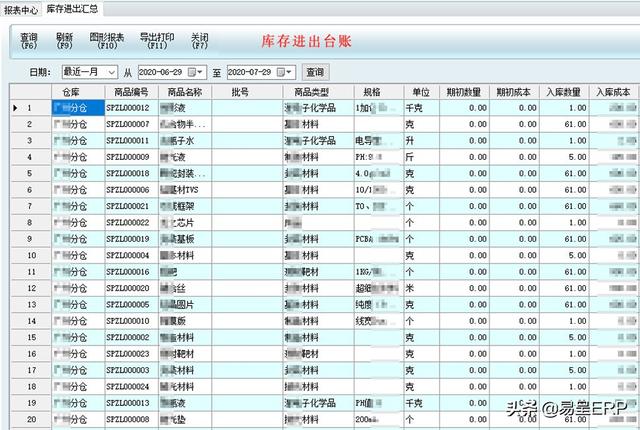Image resolution: width=640 pixels, height=430 pixels.
Task: Open 图形报表 (F10) chart report
Action: [x=107, y=40]
